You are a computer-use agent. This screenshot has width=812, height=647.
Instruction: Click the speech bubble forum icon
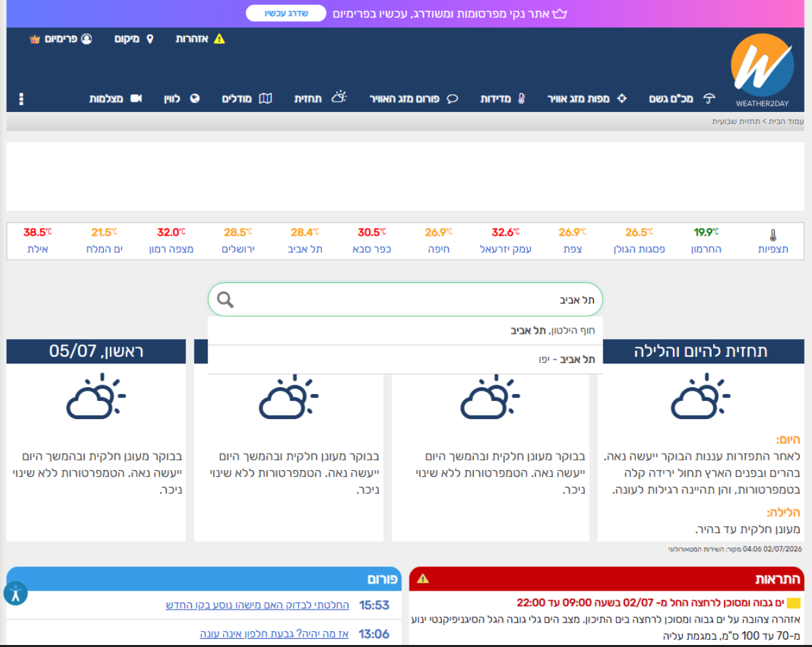pos(452,98)
